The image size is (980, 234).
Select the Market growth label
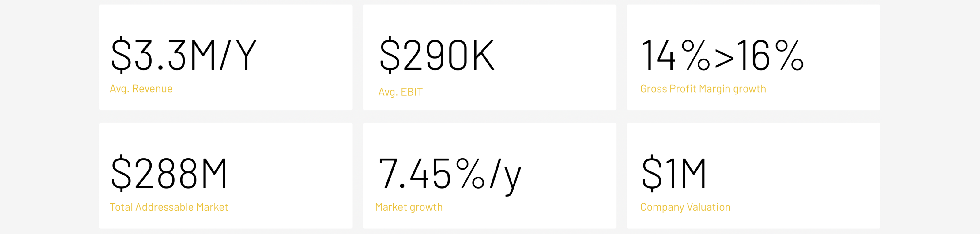409,208
